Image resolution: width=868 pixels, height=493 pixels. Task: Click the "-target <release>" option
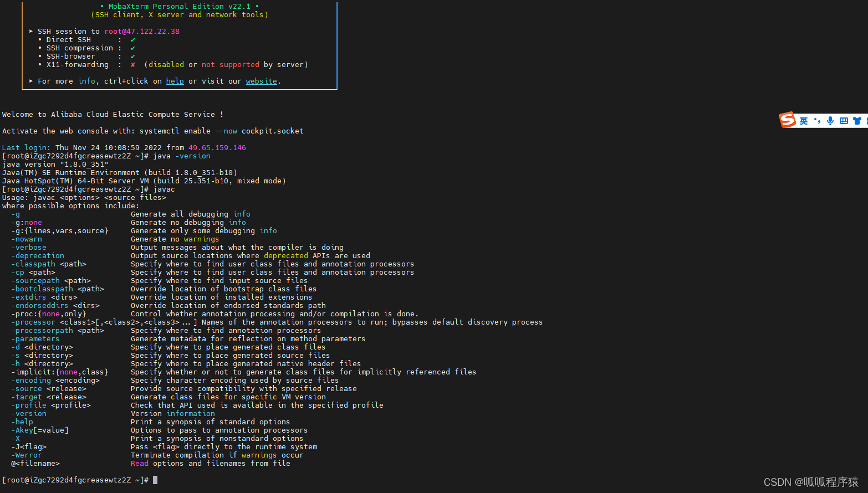[x=49, y=397]
